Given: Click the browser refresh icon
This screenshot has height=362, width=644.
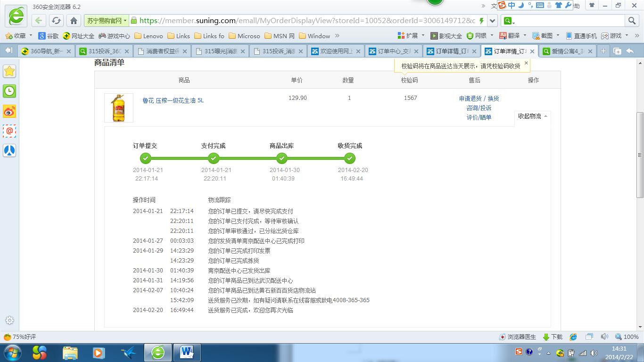Looking at the screenshot, I should (56, 21).
